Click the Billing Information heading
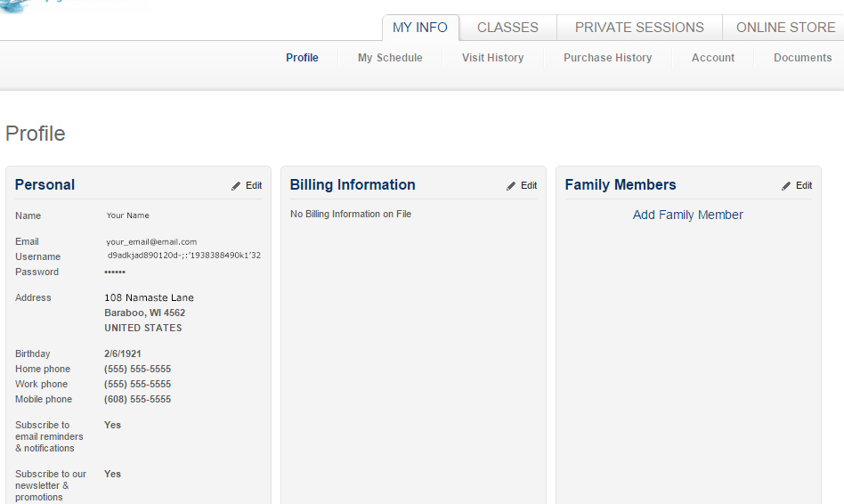 coord(353,184)
